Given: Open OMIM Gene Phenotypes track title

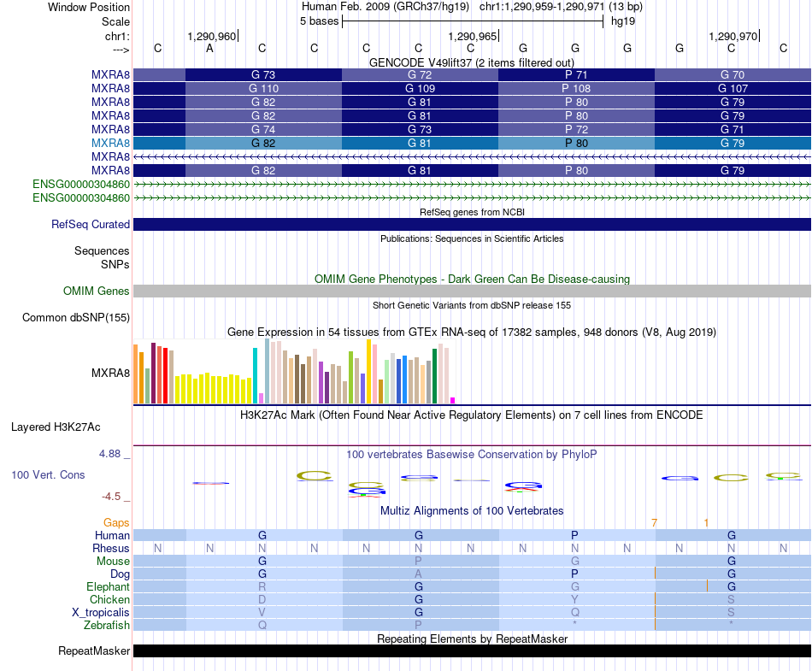Looking at the screenshot, I should (x=472, y=279).
